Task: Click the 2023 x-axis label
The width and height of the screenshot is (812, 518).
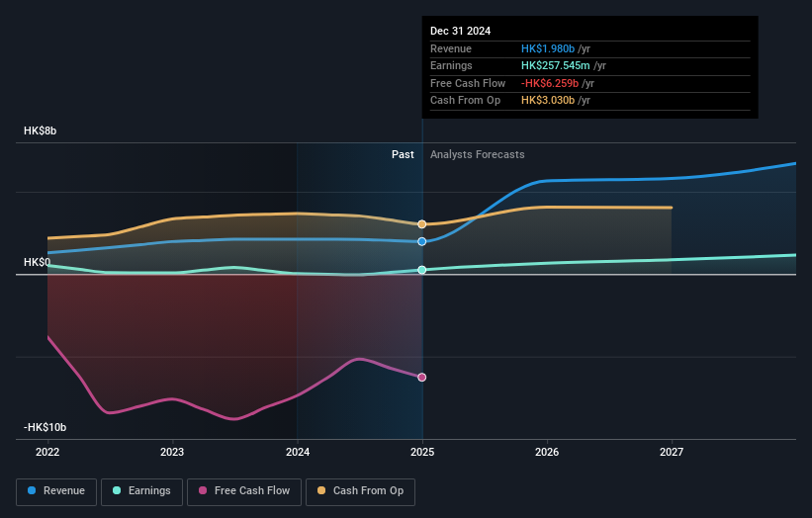Action: click(x=172, y=452)
